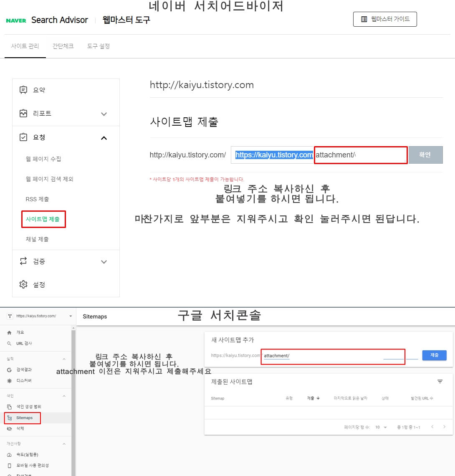
Task: Select 사이트맵 제출 in Naver sidebar
Action: [43, 219]
